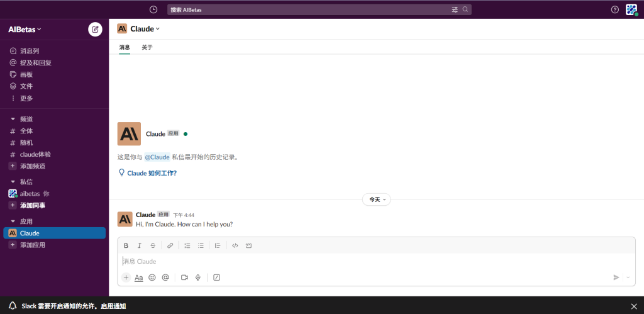Open Claude 如何工作? link
Screen dimensions: 644x314
(152, 173)
